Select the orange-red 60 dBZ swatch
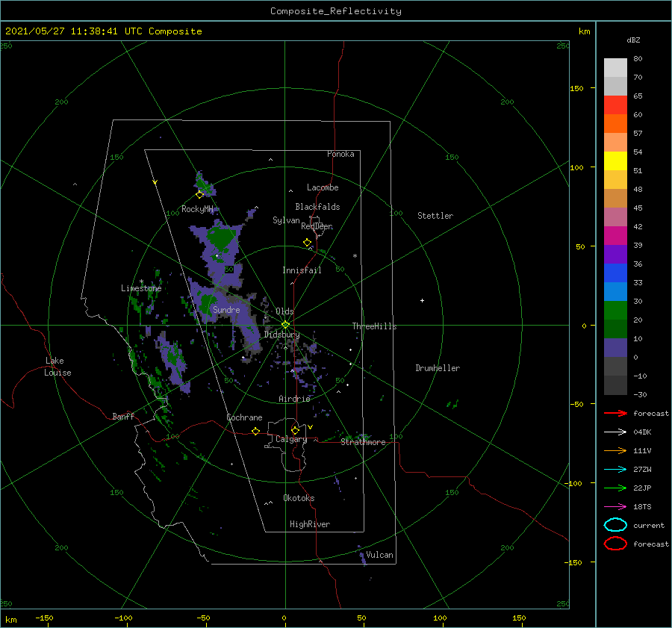Image resolution: width=672 pixels, height=628 pixels. click(615, 124)
